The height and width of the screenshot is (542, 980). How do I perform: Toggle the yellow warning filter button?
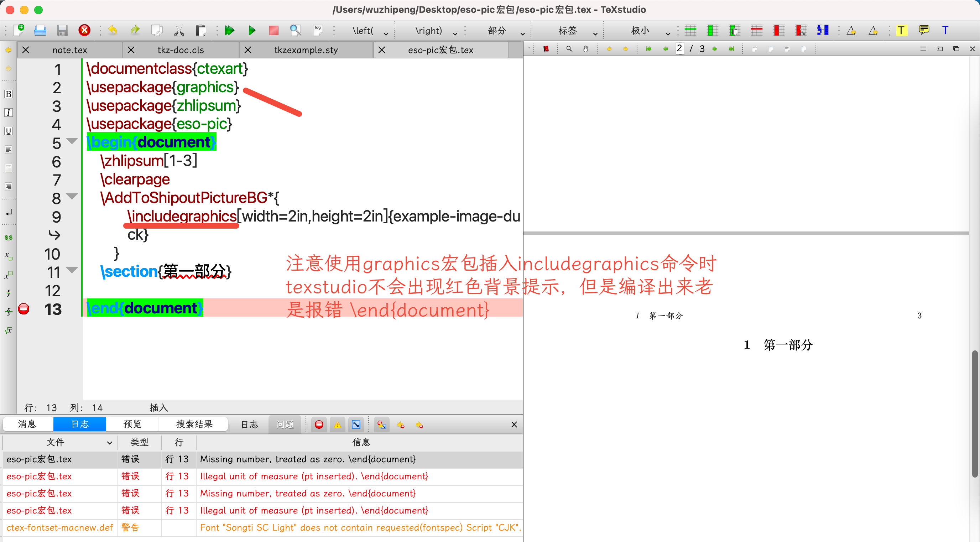[x=338, y=424]
